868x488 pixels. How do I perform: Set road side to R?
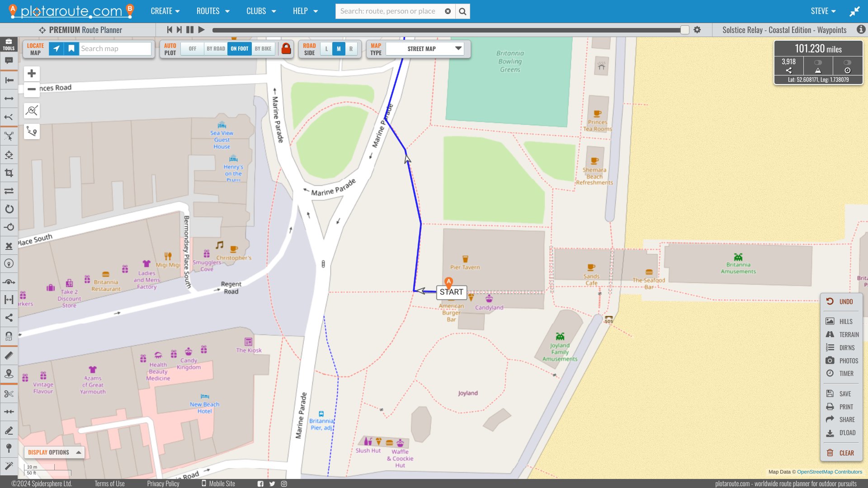click(x=351, y=49)
